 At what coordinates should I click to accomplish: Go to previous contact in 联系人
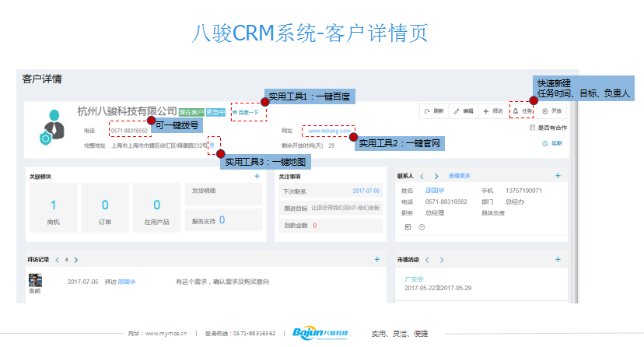(422, 177)
